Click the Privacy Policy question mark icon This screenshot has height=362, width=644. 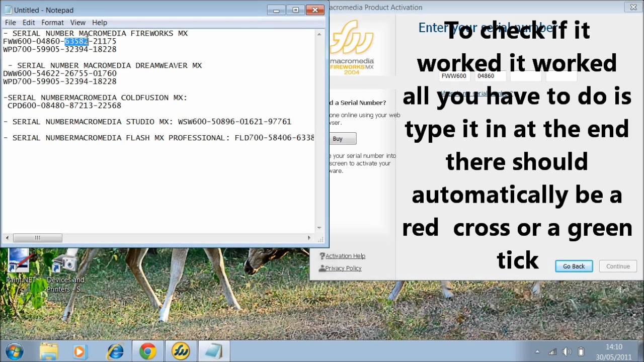(x=322, y=268)
